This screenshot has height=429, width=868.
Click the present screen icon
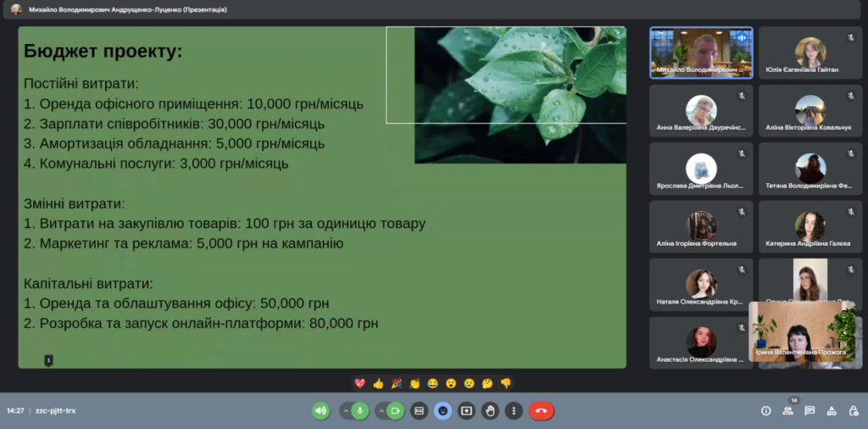pos(466,410)
